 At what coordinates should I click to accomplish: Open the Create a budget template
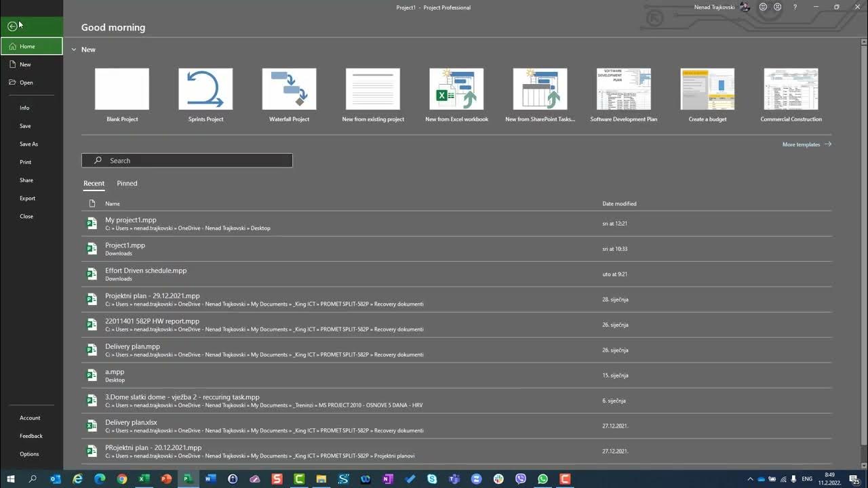tap(707, 95)
